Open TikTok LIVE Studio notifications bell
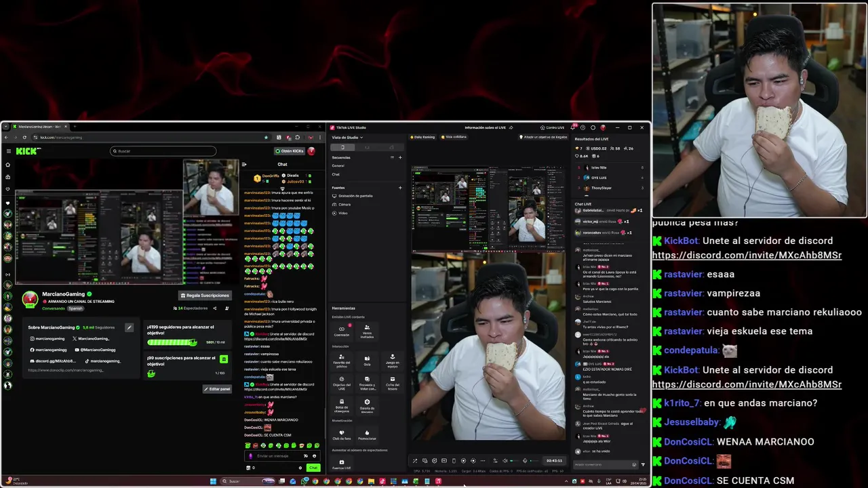This screenshot has width=868, height=488. (573, 127)
